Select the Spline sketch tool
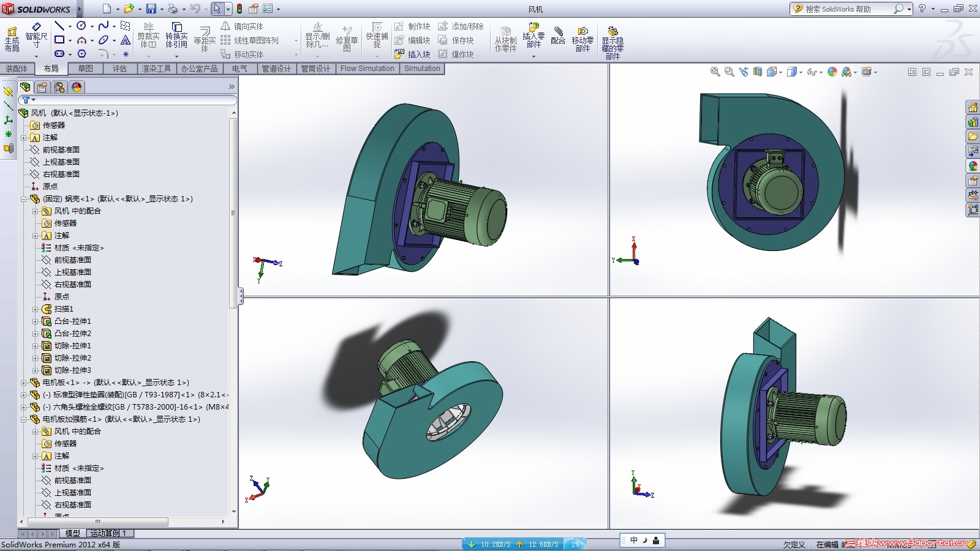 (x=104, y=26)
